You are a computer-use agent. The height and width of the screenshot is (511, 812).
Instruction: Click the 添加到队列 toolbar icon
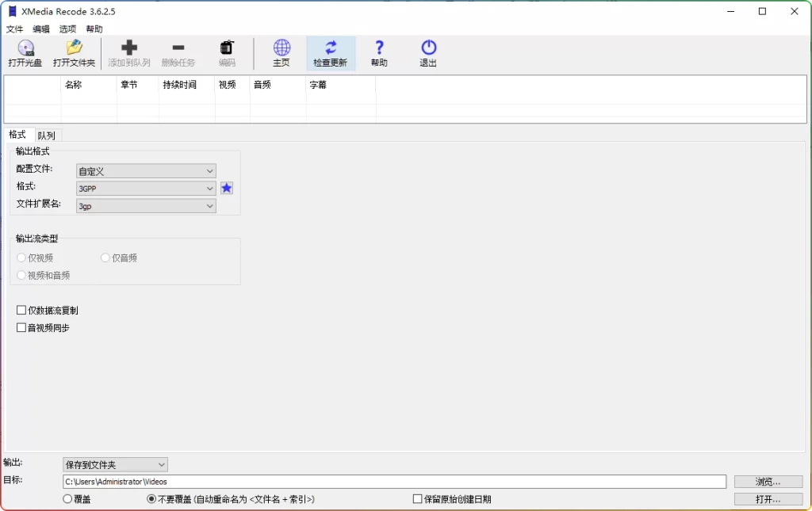128,53
